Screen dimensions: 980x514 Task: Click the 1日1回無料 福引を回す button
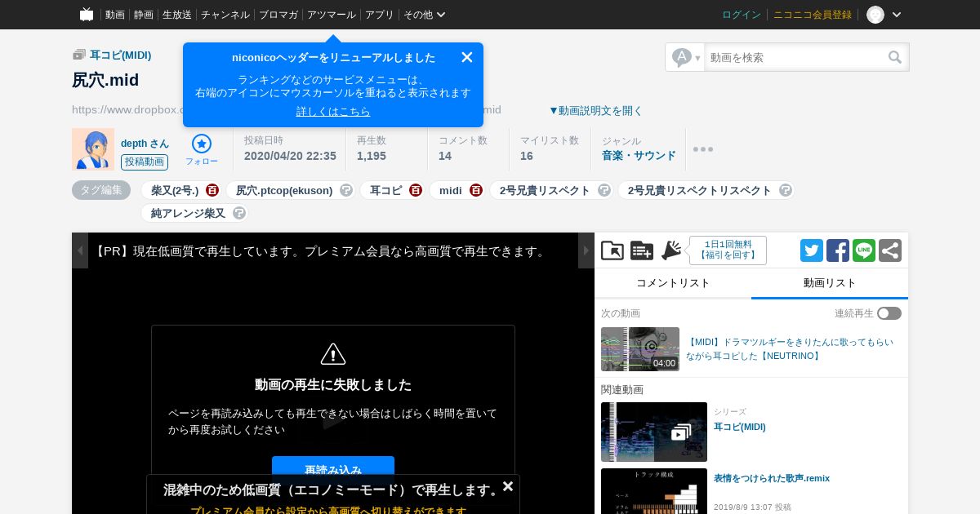[x=728, y=250]
